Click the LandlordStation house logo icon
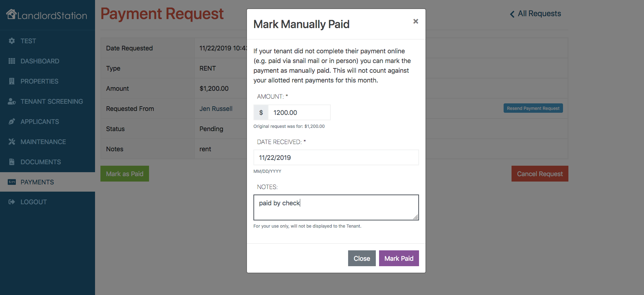This screenshot has width=644, height=295. tap(12, 14)
